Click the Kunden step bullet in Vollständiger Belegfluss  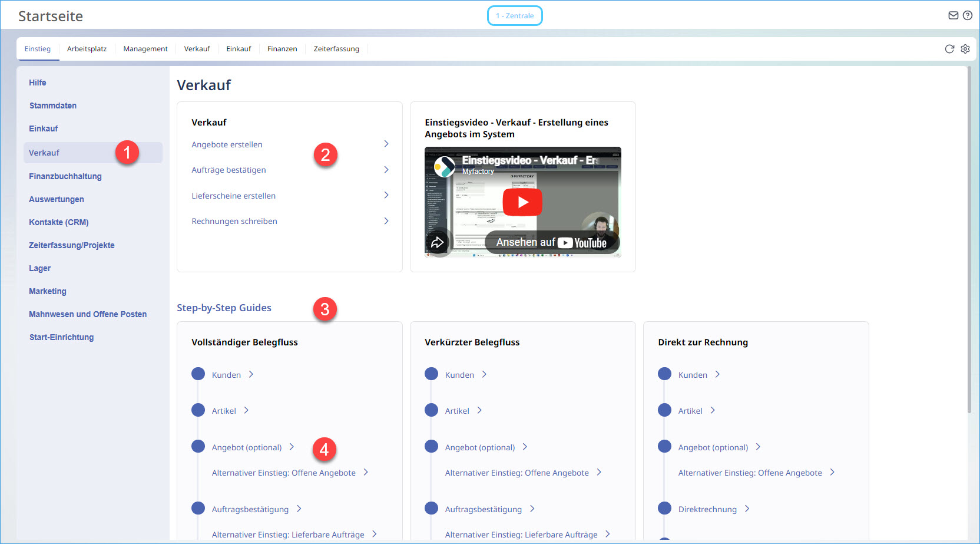click(x=198, y=374)
